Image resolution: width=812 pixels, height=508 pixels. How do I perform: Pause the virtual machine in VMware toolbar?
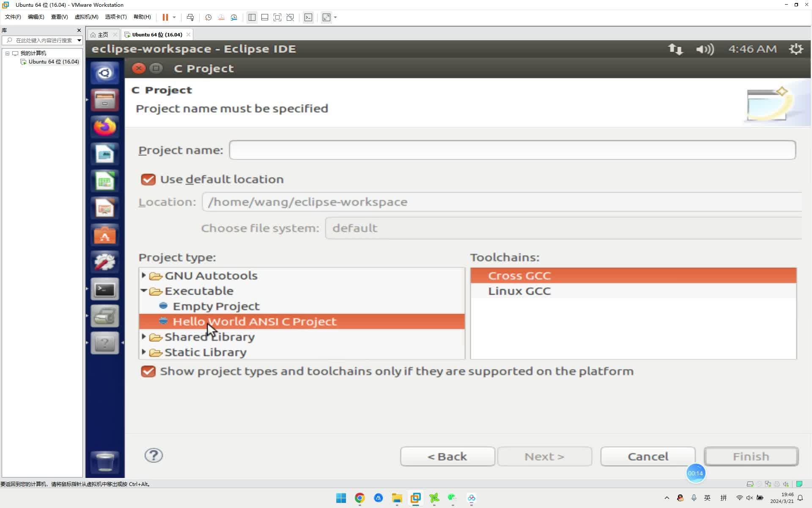[165, 17]
